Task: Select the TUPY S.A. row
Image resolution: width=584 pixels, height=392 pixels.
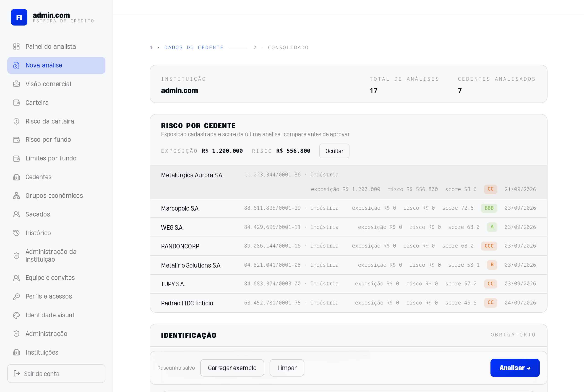Action: 349,284
